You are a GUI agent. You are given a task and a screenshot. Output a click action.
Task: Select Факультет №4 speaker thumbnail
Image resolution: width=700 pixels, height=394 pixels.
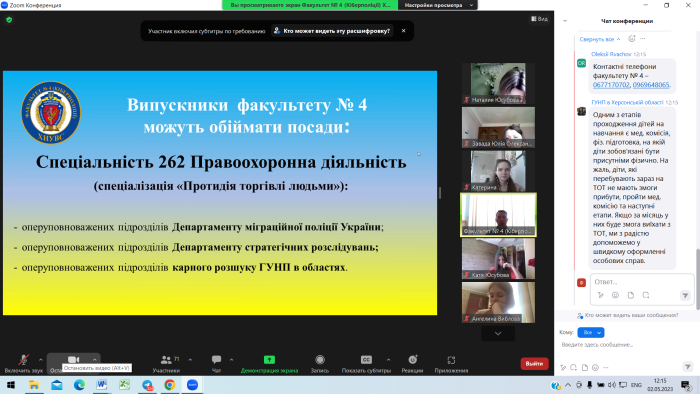click(498, 215)
